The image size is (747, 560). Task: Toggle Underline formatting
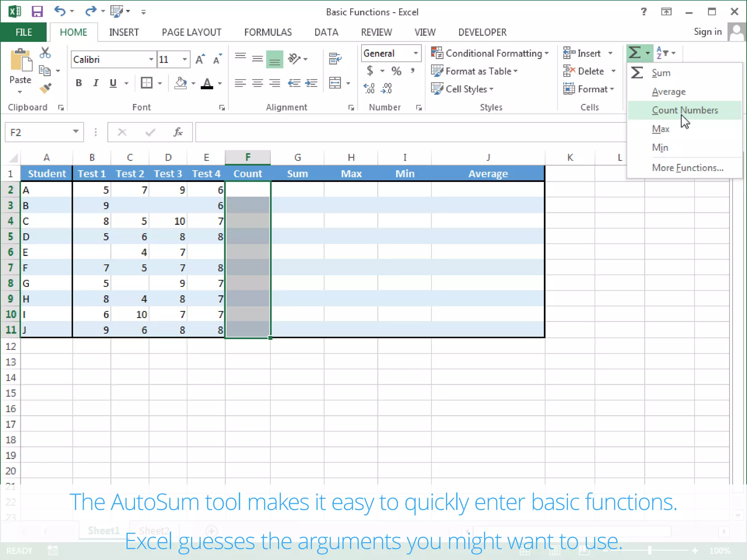113,83
